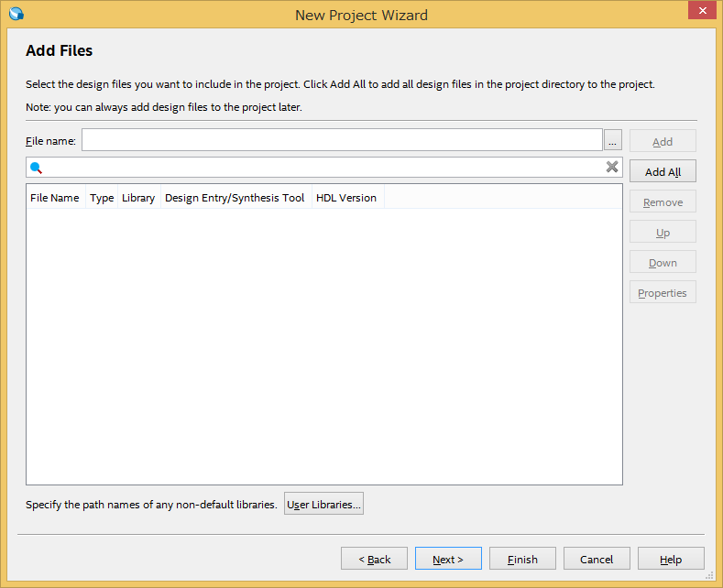This screenshot has width=723, height=588.
Task: Click the Up button
Action: [x=663, y=232]
